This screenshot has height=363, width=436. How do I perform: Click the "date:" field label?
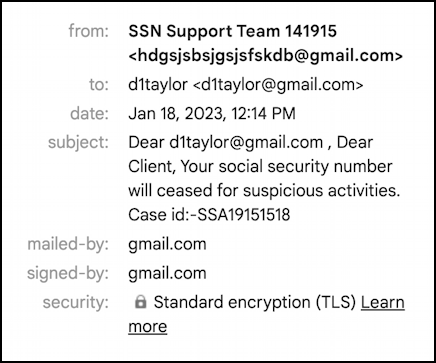coord(89,114)
